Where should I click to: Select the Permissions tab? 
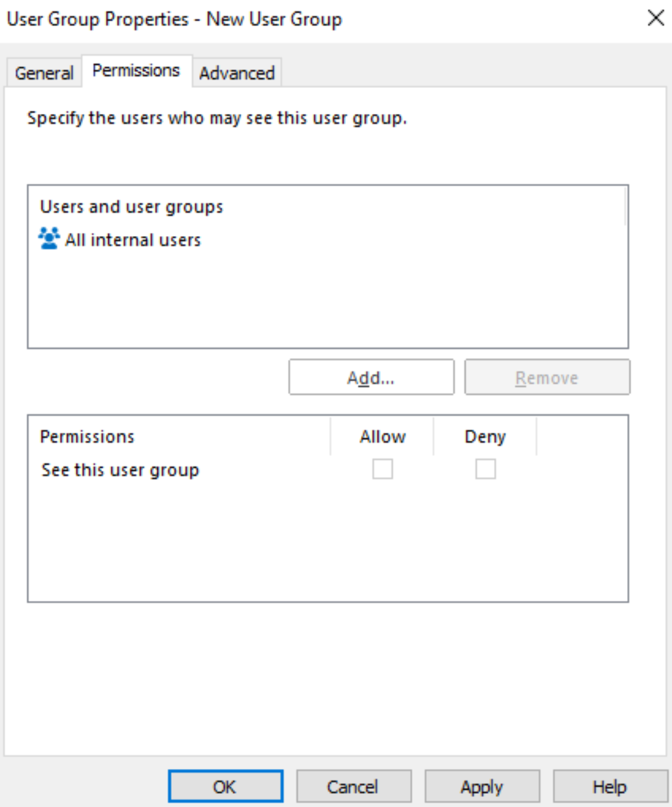136,70
